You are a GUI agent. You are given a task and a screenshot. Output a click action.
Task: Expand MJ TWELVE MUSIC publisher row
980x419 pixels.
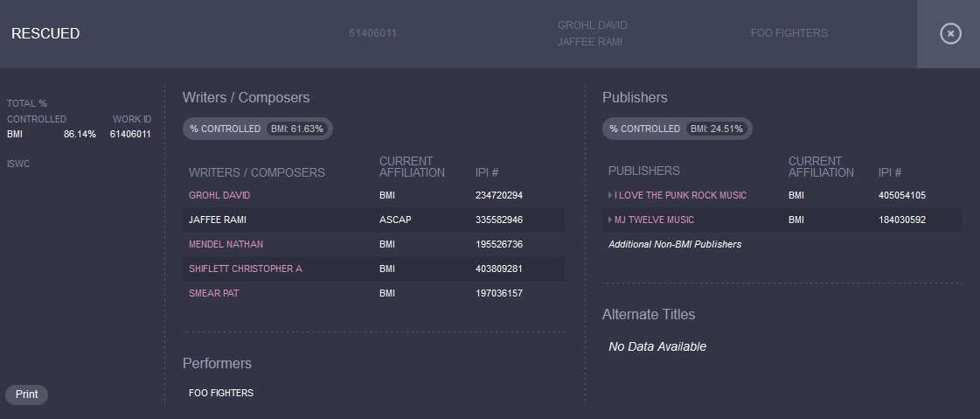point(610,220)
